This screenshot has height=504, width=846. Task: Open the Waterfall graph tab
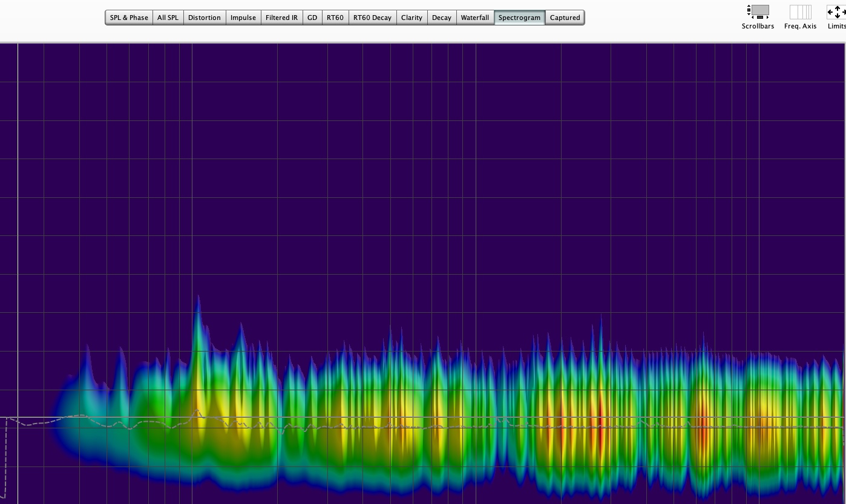474,18
